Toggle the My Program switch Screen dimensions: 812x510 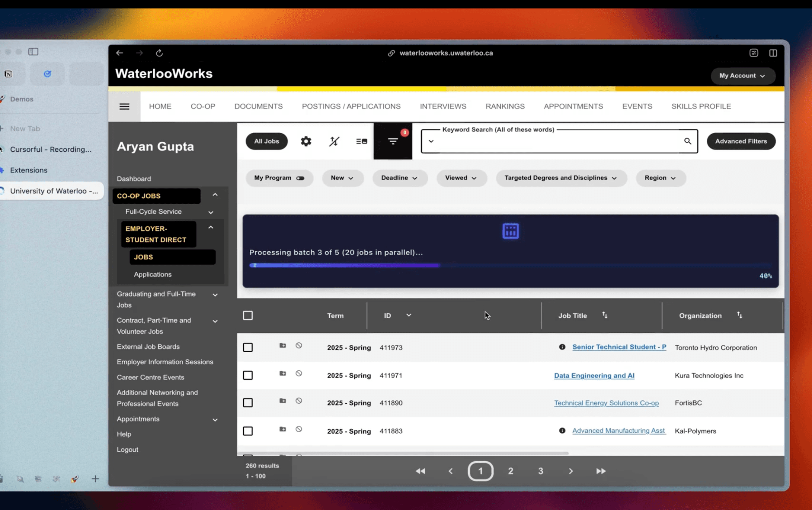click(300, 178)
